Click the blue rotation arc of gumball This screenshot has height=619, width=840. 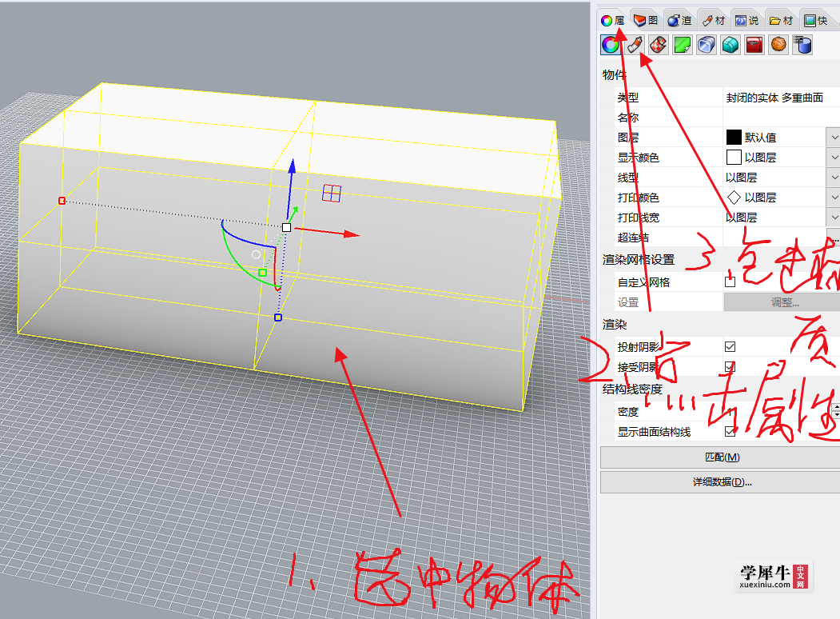[x=244, y=240]
